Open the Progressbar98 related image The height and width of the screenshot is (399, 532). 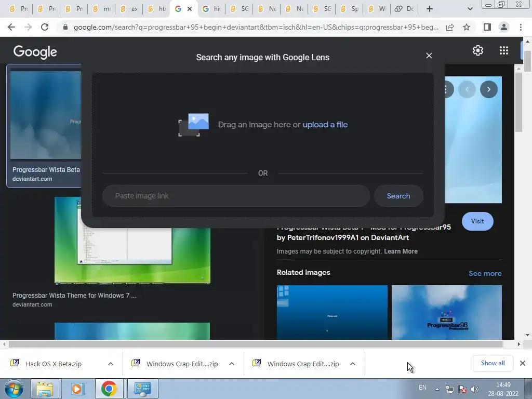[446, 312]
